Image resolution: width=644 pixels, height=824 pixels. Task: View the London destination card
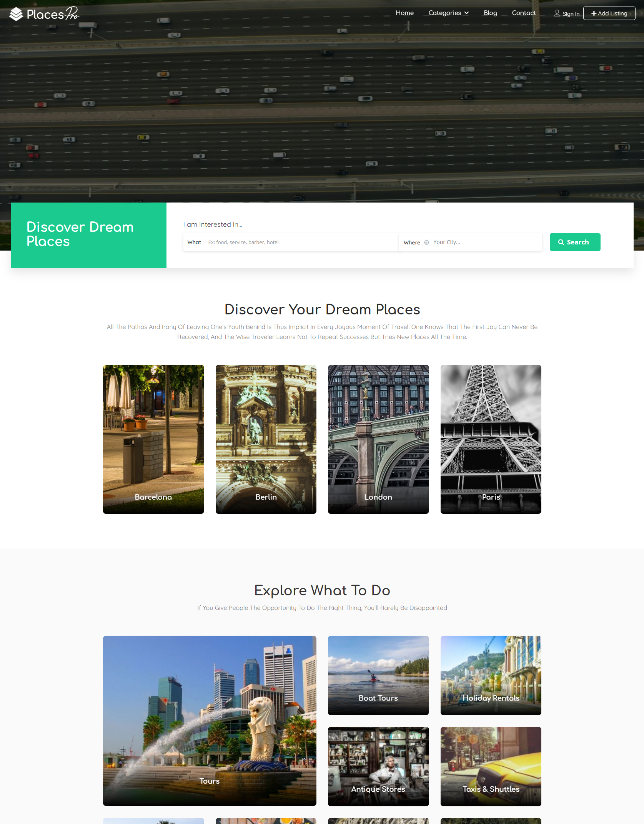tap(378, 439)
